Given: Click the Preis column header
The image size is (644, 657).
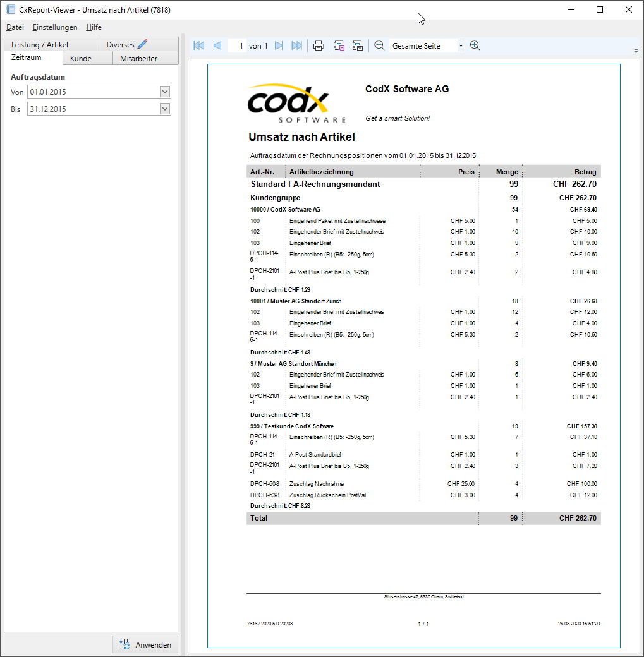Looking at the screenshot, I should [466, 172].
